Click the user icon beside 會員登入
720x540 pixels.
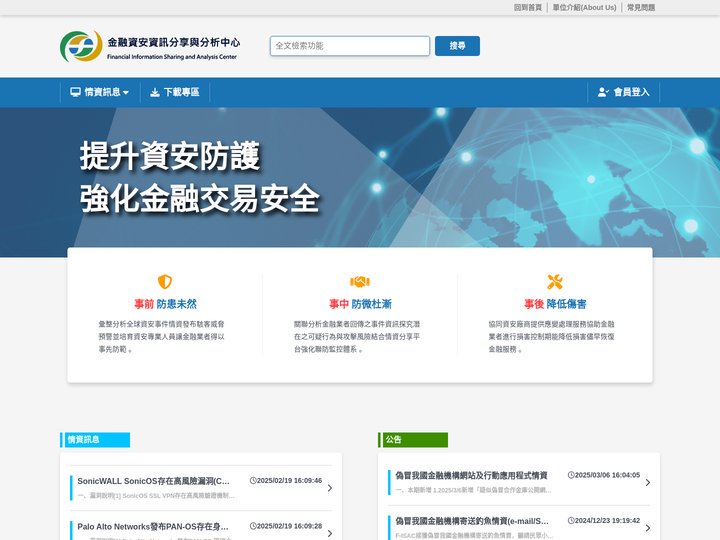603,92
